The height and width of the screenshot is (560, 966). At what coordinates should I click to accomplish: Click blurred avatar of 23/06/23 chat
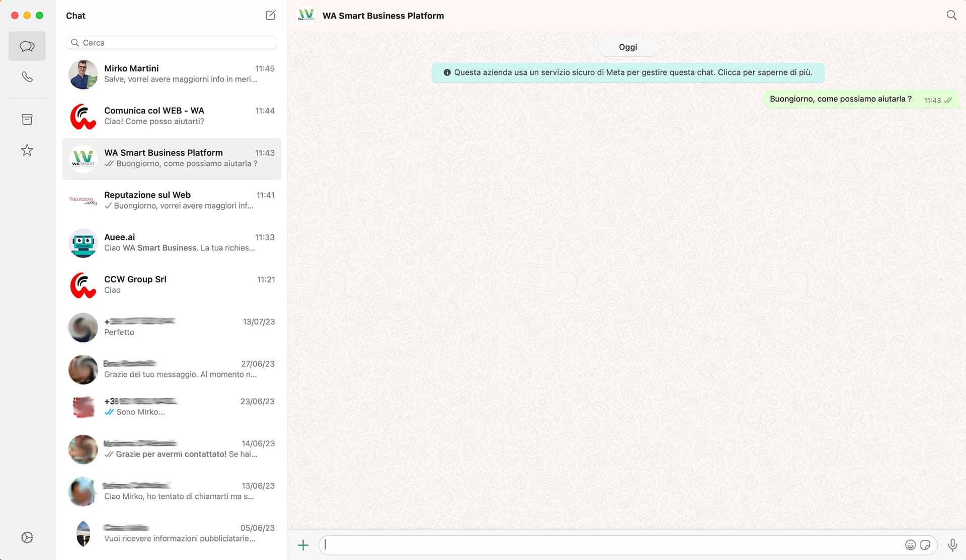click(83, 407)
